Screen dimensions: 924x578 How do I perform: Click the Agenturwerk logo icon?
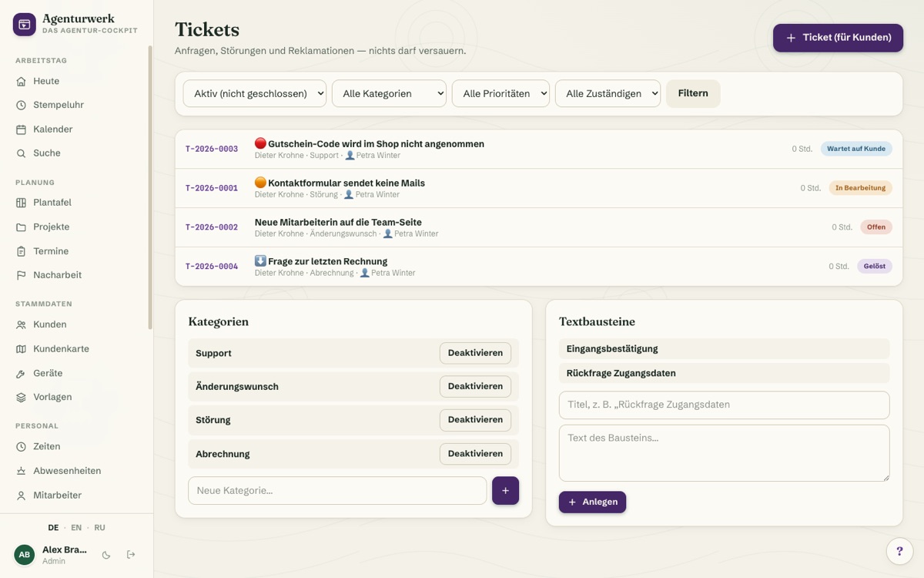click(25, 25)
